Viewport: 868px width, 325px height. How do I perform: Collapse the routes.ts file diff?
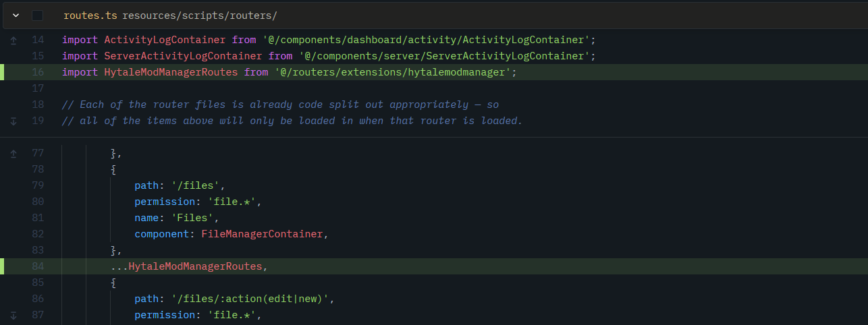16,15
